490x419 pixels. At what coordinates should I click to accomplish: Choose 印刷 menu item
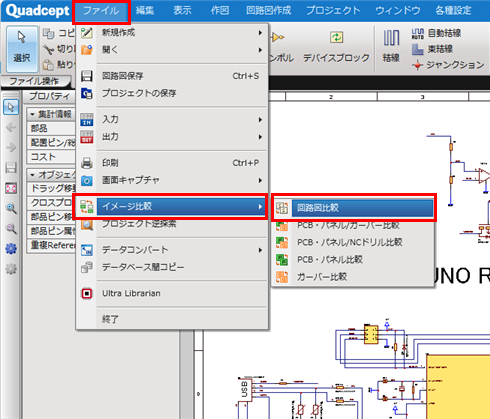click(x=172, y=163)
